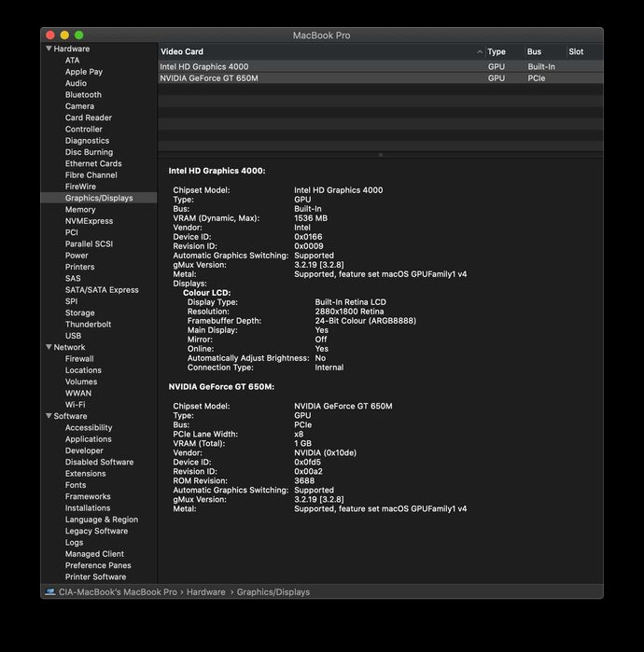Viewport: 644px width, 652px height.
Task: Click Graphics/Displays in the bottom path bar
Action: [x=273, y=591]
